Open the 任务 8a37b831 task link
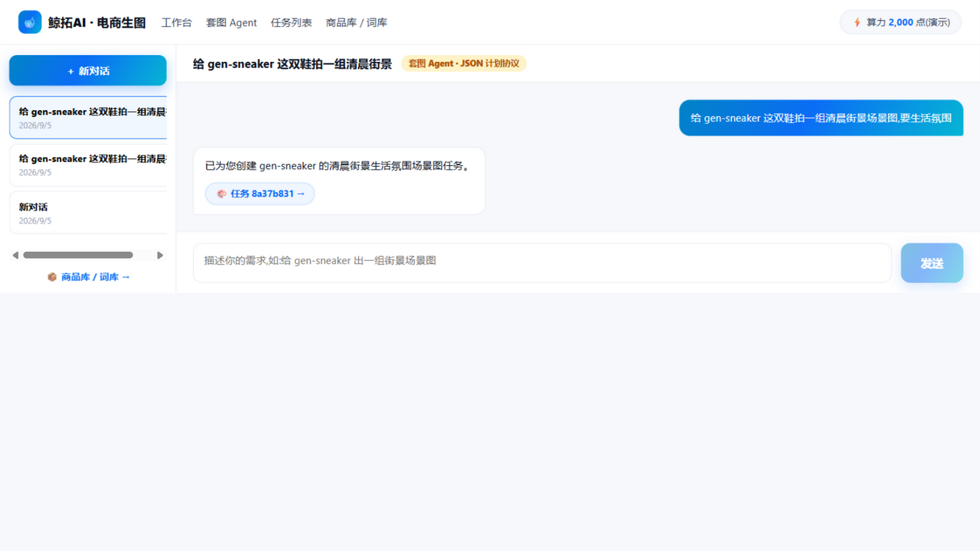Viewport: 980px width, 551px height. (x=260, y=194)
